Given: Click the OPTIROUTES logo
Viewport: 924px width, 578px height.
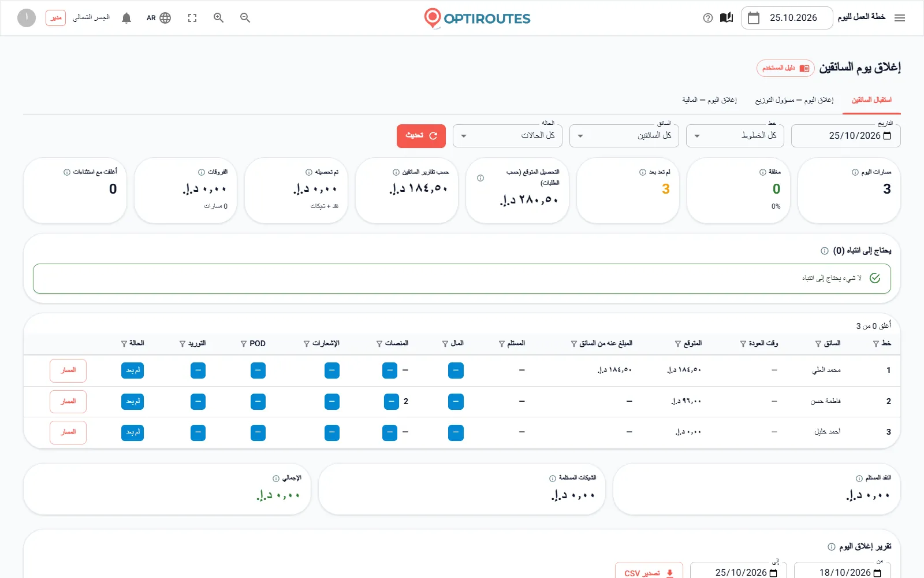Looking at the screenshot, I should 477,18.
